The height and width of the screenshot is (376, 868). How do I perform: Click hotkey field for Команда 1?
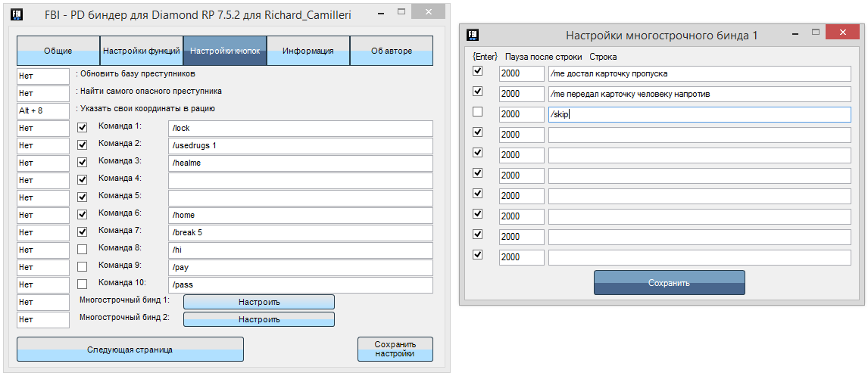tap(43, 129)
